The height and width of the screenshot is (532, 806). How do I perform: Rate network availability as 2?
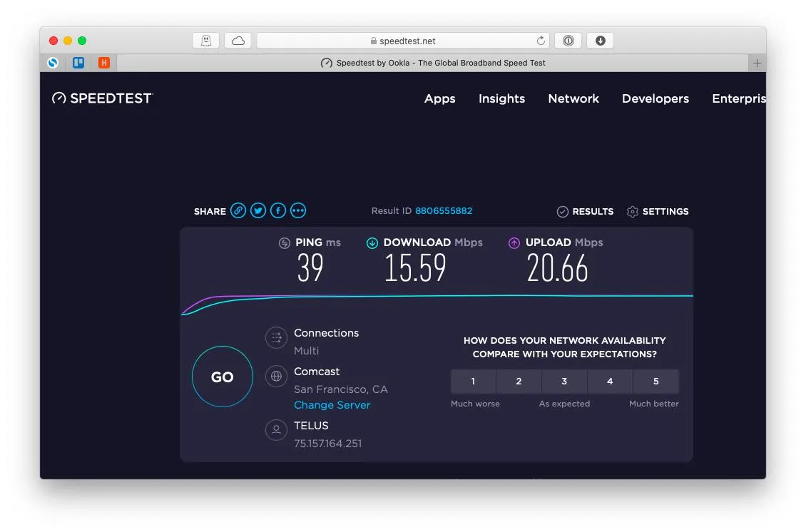coord(519,382)
